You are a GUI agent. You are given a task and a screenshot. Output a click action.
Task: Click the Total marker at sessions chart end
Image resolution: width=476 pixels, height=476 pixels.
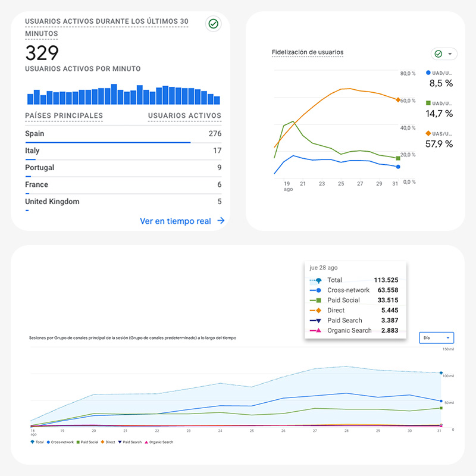click(441, 374)
